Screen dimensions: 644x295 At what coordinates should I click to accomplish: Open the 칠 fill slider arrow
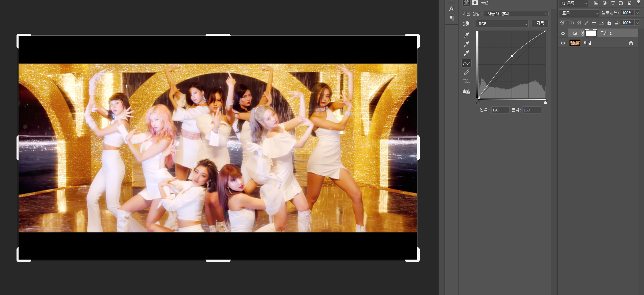(637, 23)
